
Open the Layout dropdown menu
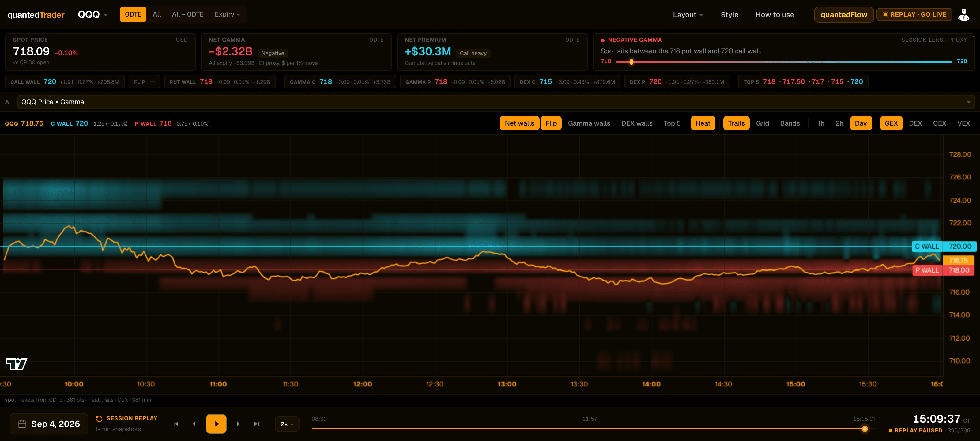pos(688,15)
